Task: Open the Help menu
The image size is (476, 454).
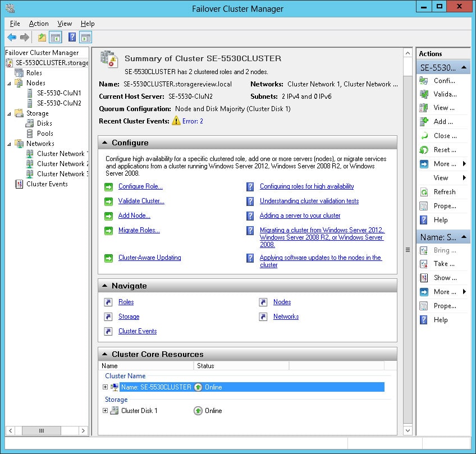Action: pyautogui.click(x=88, y=24)
